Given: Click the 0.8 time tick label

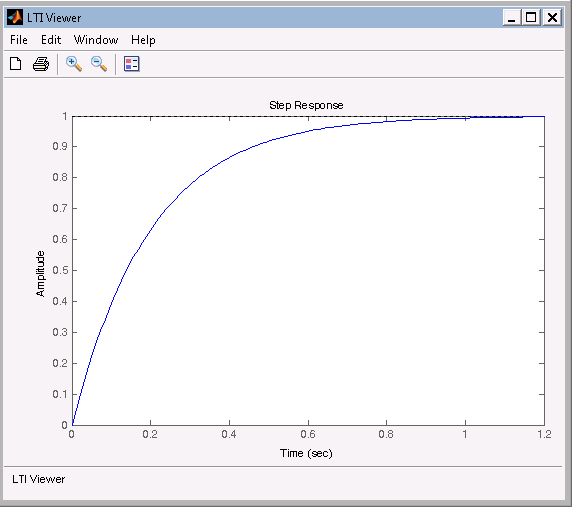Looking at the screenshot, I should pyautogui.click(x=386, y=434).
